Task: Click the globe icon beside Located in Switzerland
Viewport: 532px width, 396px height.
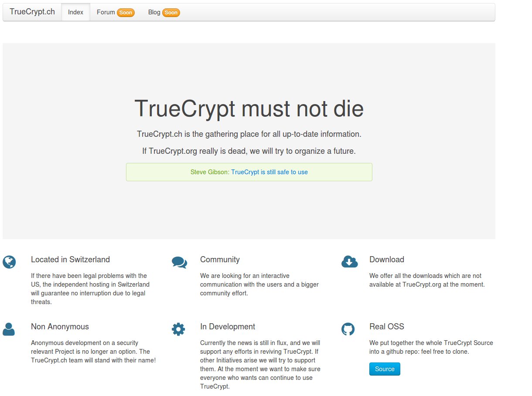Action: (9, 262)
